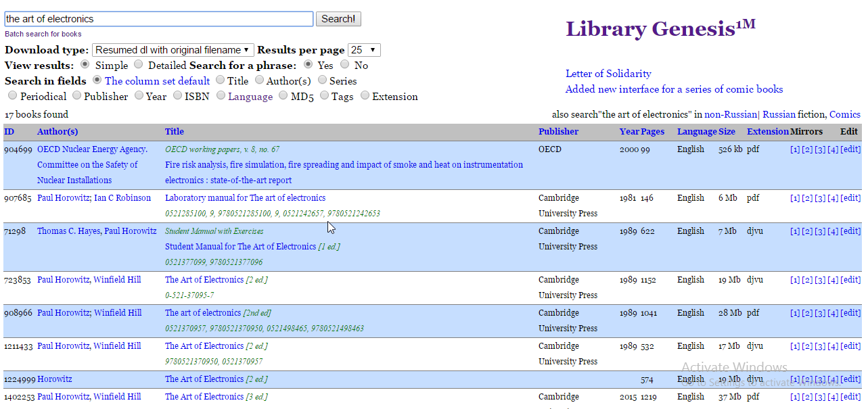Screen dimensions: 868x409
Task: Open mirror [3] for Student Manual row
Action: [x=820, y=231]
